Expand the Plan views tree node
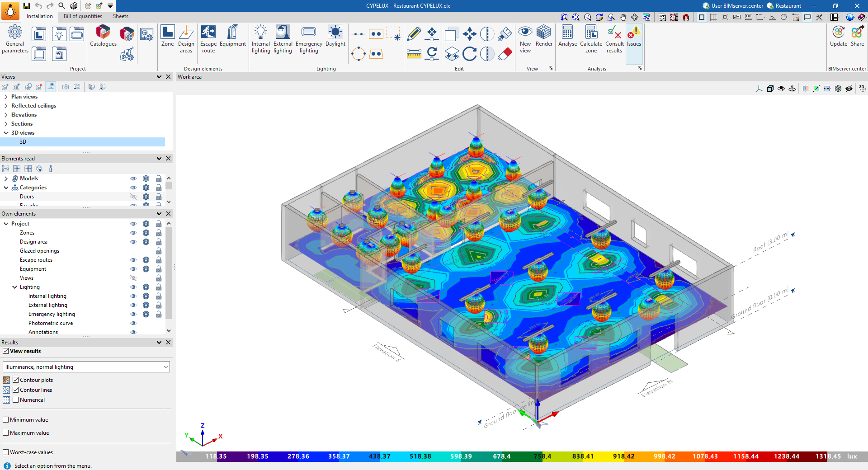 pyautogui.click(x=6, y=97)
